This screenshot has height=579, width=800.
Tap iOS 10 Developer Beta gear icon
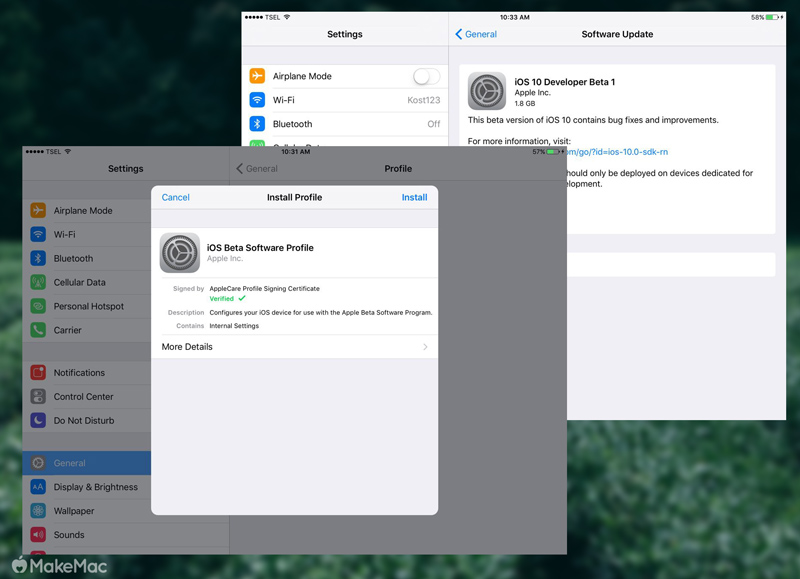pyautogui.click(x=487, y=91)
